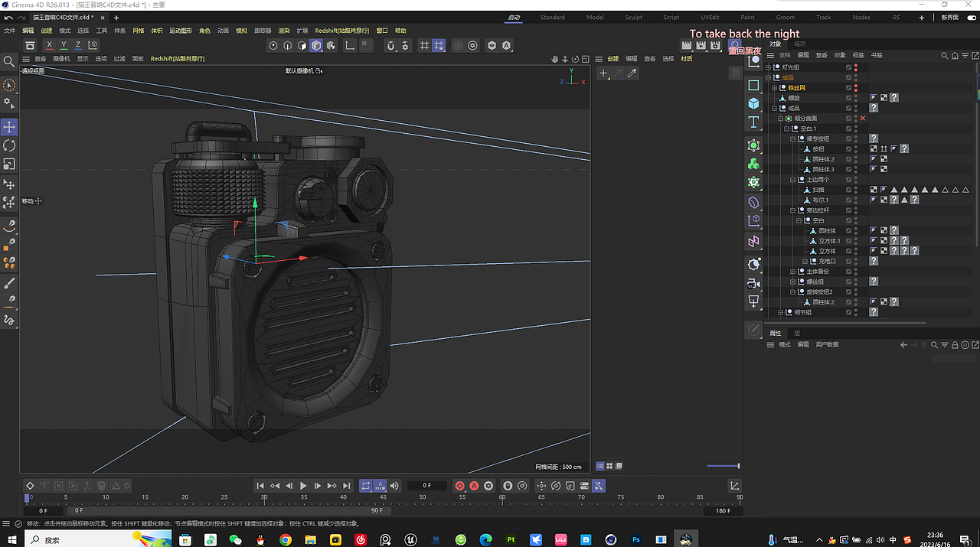Image resolution: width=980 pixels, height=547 pixels.
Task: Open the 网格 menu
Action: [x=139, y=31]
